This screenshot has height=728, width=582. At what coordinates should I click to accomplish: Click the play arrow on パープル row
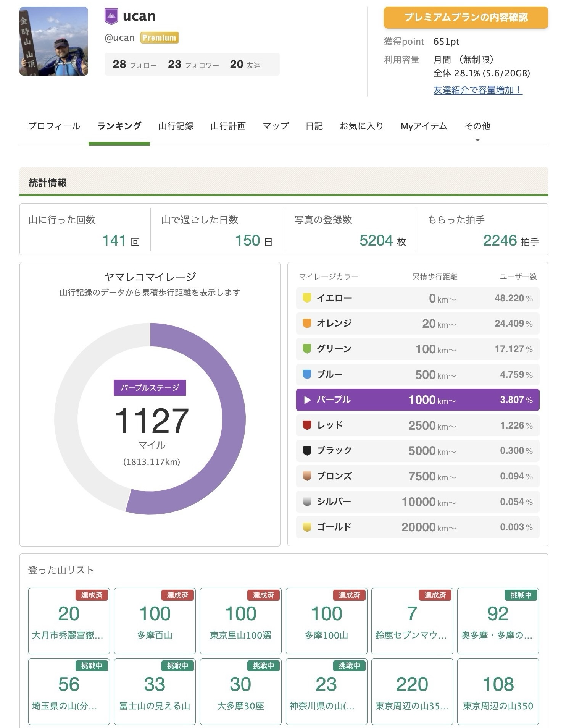point(307,400)
